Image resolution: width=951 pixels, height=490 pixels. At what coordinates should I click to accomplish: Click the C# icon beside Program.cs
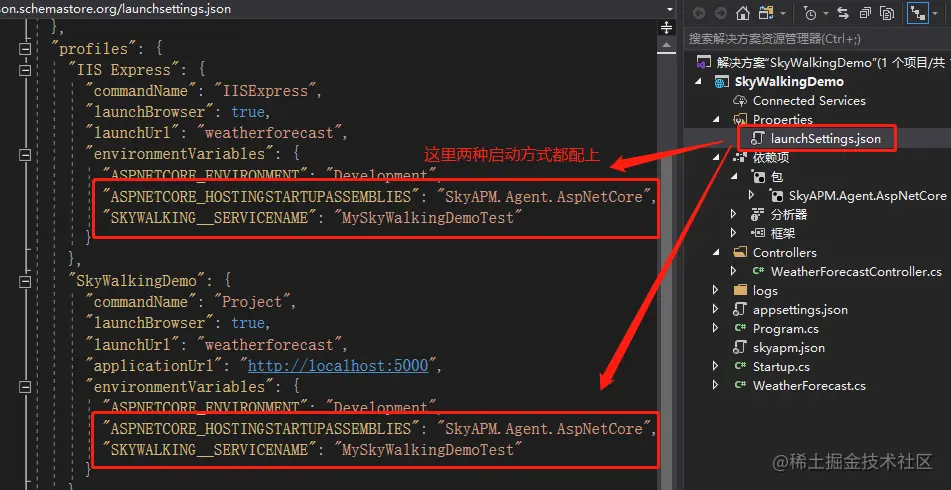point(740,329)
